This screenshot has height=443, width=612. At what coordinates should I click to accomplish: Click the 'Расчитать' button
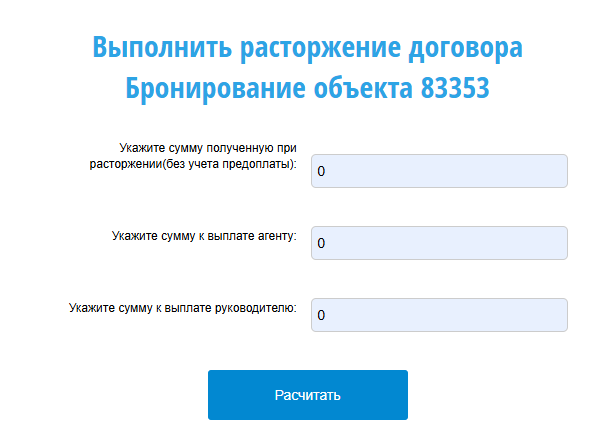pos(307,395)
